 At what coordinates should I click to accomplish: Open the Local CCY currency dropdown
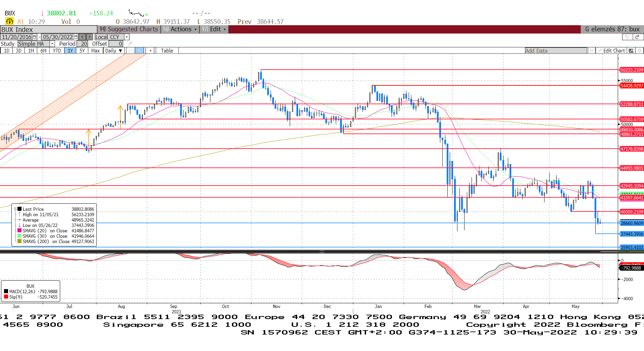click(x=127, y=37)
